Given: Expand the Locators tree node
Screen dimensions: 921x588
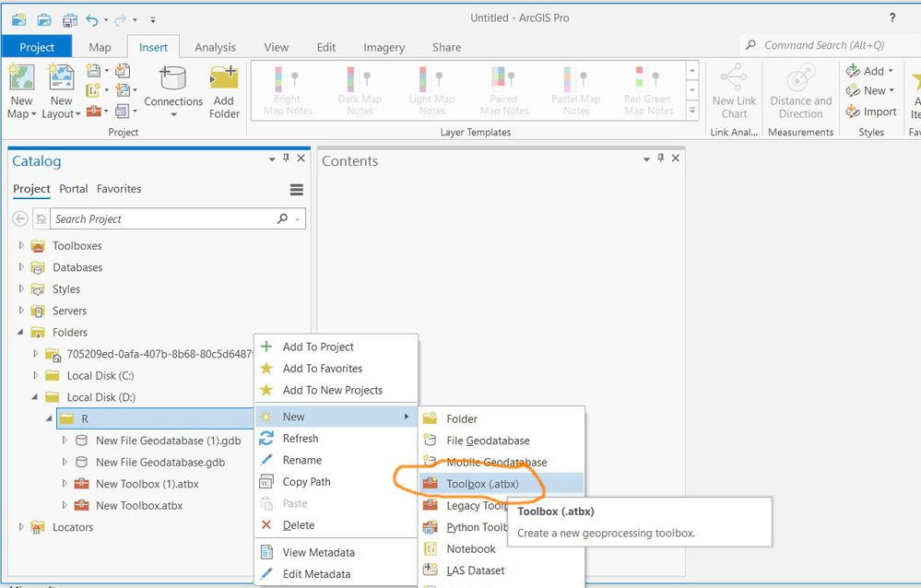Looking at the screenshot, I should click(21, 526).
